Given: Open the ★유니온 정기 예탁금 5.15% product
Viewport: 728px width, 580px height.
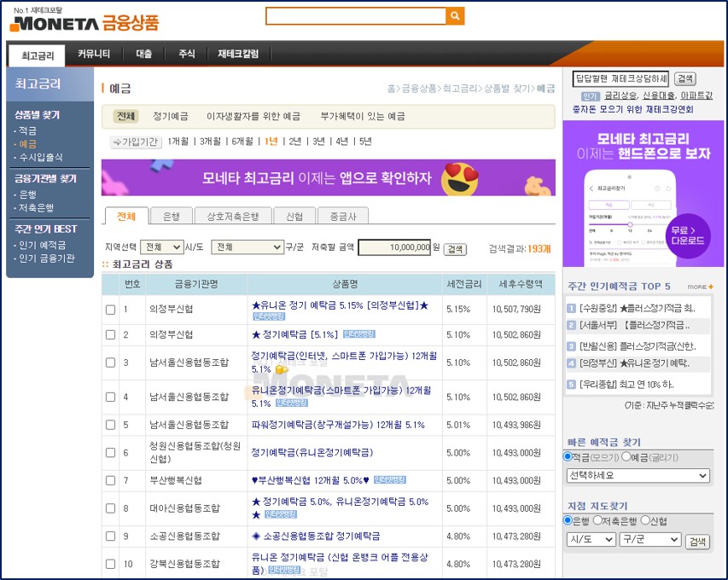Looking at the screenshot, I should 340,305.
